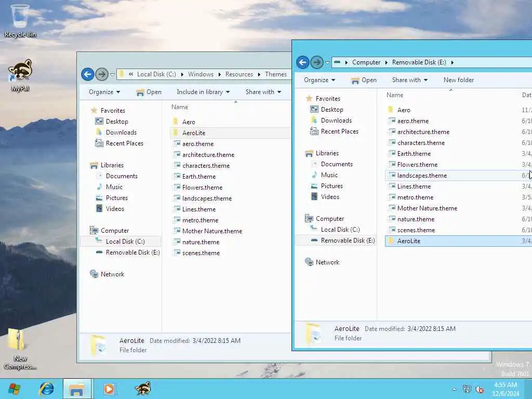Image resolution: width=532 pixels, height=399 pixels.
Task: Go back in the Removable Disk window
Action: click(303, 62)
